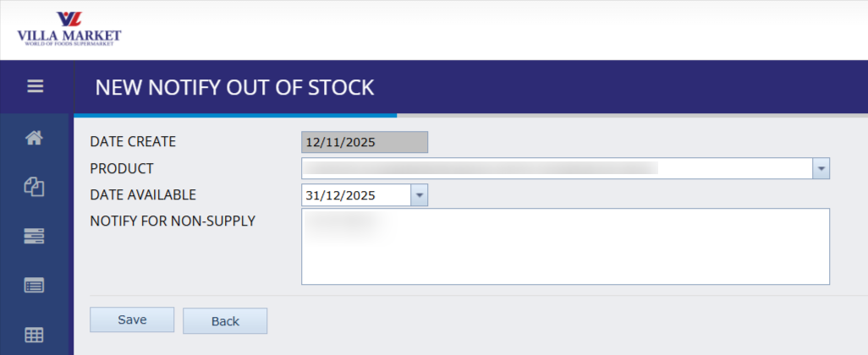The width and height of the screenshot is (868, 355).
Task: Select the table grid sidebar icon
Action: pyautogui.click(x=35, y=335)
